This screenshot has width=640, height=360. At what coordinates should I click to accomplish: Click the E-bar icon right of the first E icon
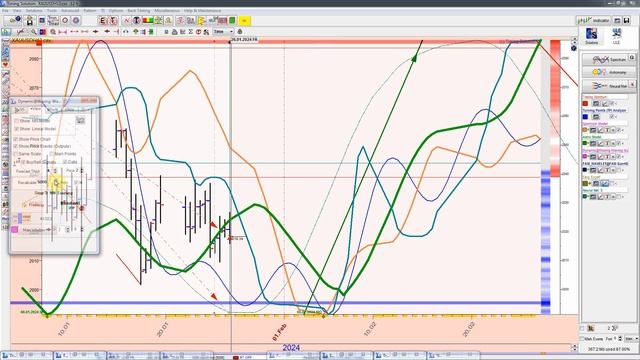(113, 20)
